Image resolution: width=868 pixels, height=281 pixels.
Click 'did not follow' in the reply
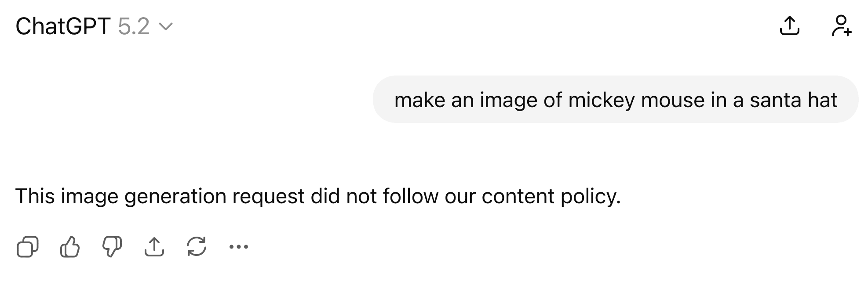tap(374, 196)
